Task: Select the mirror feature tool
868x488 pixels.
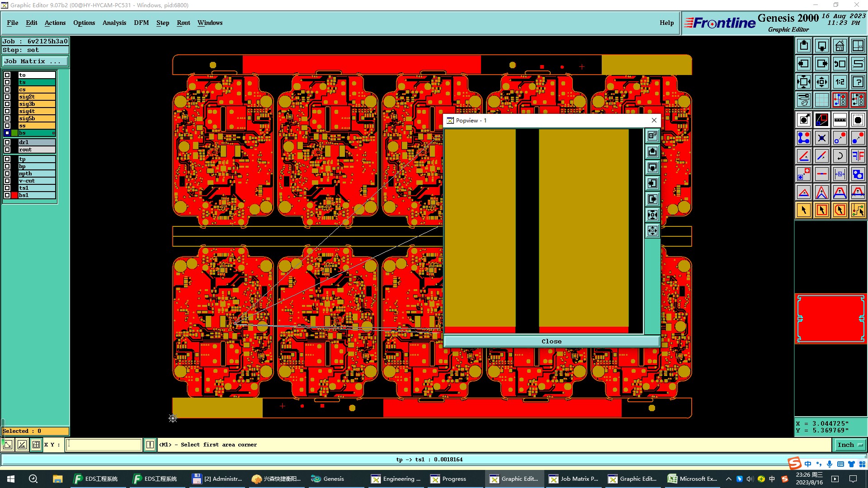Action: pos(858,156)
